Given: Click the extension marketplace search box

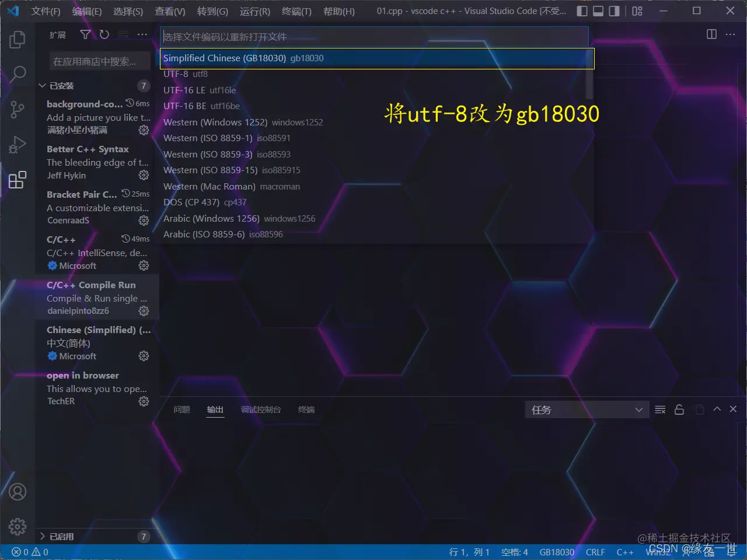Looking at the screenshot, I should coord(100,61).
